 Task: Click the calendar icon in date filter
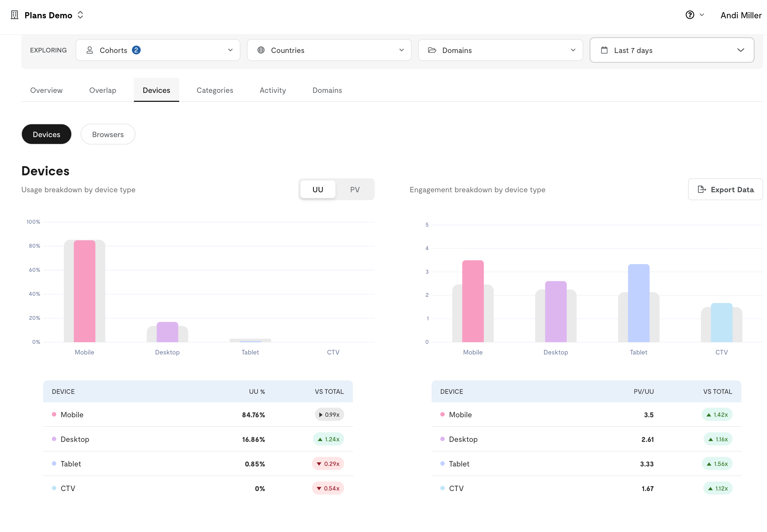coord(604,50)
